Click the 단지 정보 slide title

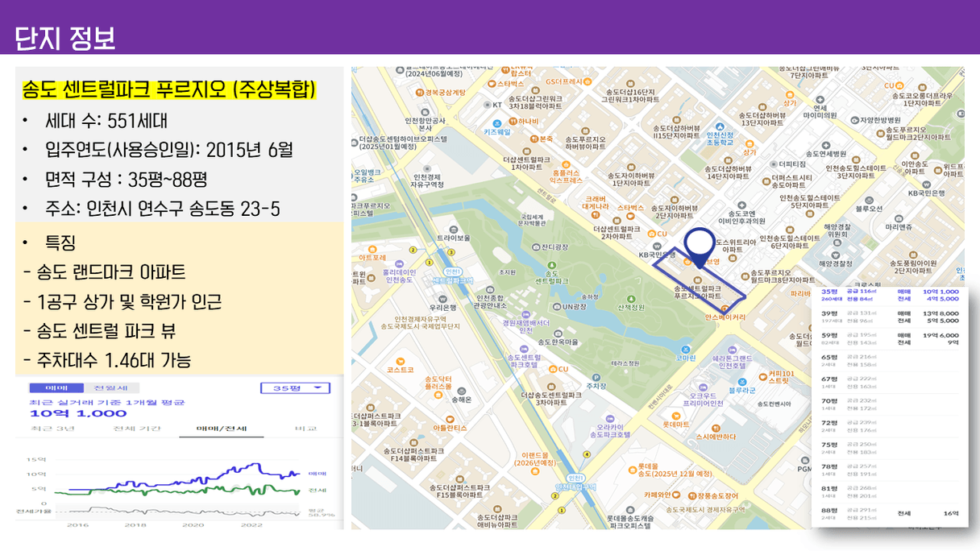pos(66,39)
